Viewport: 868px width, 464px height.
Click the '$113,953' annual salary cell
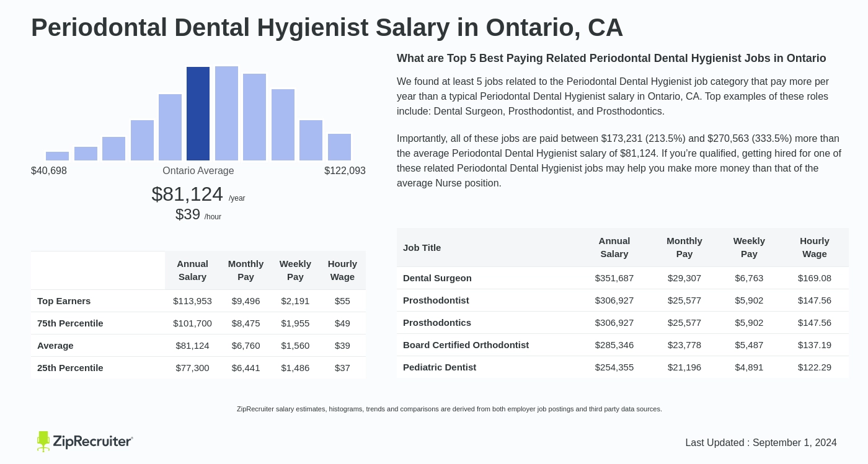192,301
